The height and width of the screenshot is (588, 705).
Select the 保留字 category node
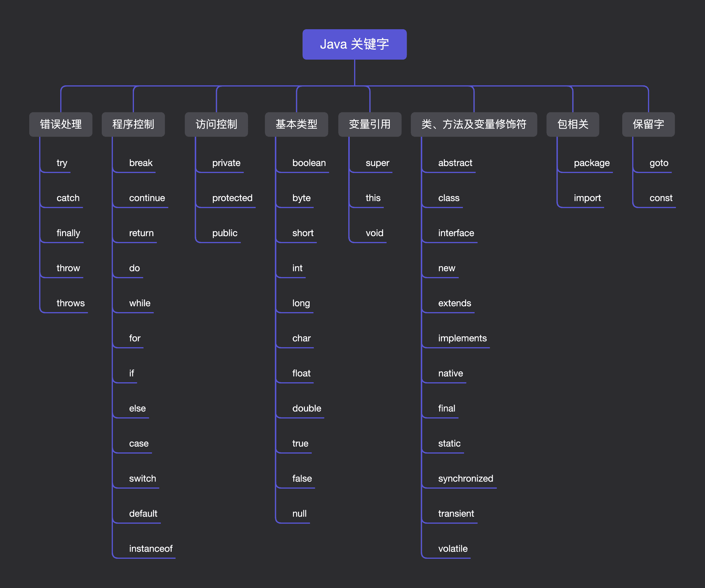pyautogui.click(x=648, y=124)
